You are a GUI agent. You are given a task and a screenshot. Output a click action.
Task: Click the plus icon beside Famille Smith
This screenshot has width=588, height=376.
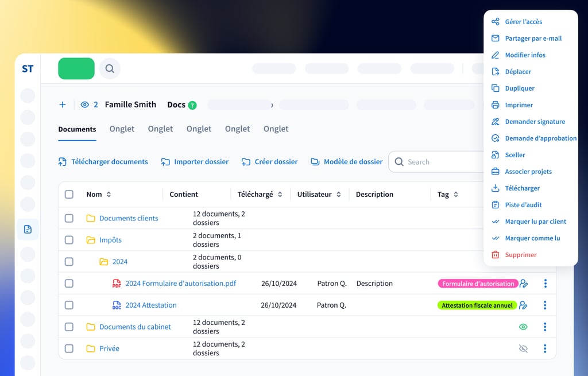pos(63,104)
